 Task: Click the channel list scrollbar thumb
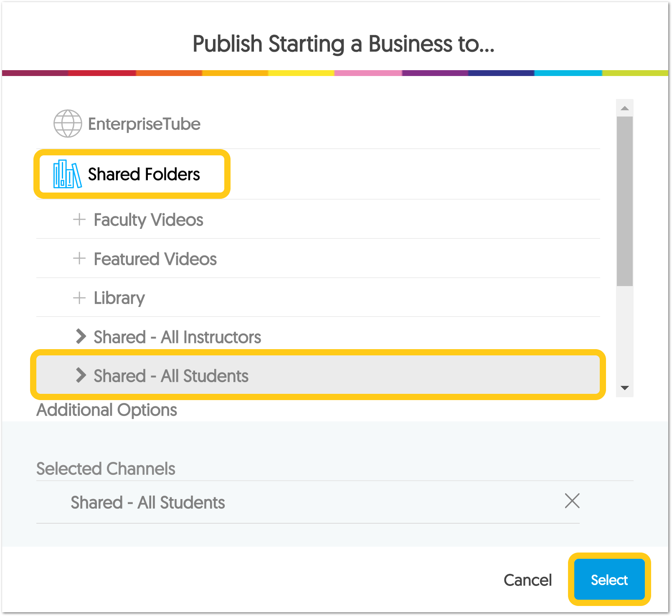[x=624, y=200]
